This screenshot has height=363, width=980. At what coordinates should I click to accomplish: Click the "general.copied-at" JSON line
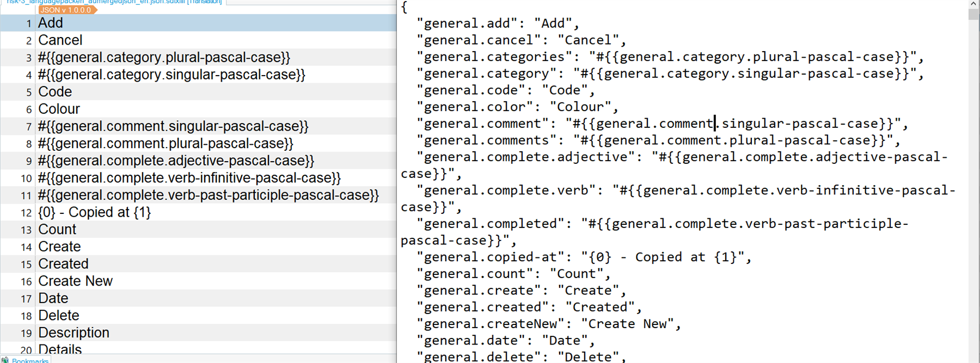point(584,257)
